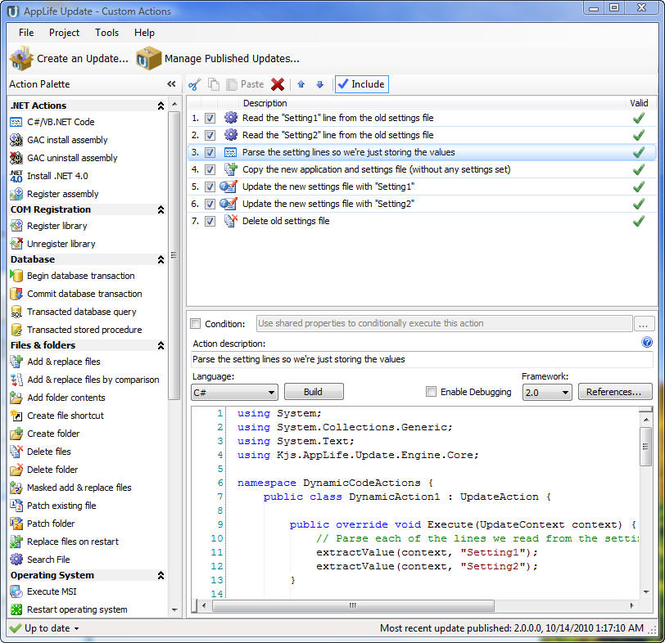This screenshot has height=643, width=665.
Task: Select the Transacted stored procedure icon
Action: (x=16, y=330)
